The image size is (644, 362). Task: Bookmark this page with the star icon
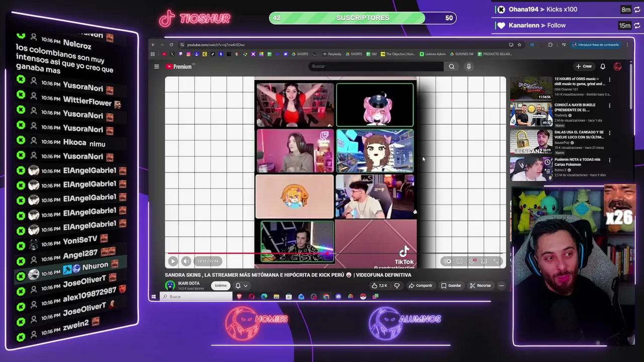point(519,45)
